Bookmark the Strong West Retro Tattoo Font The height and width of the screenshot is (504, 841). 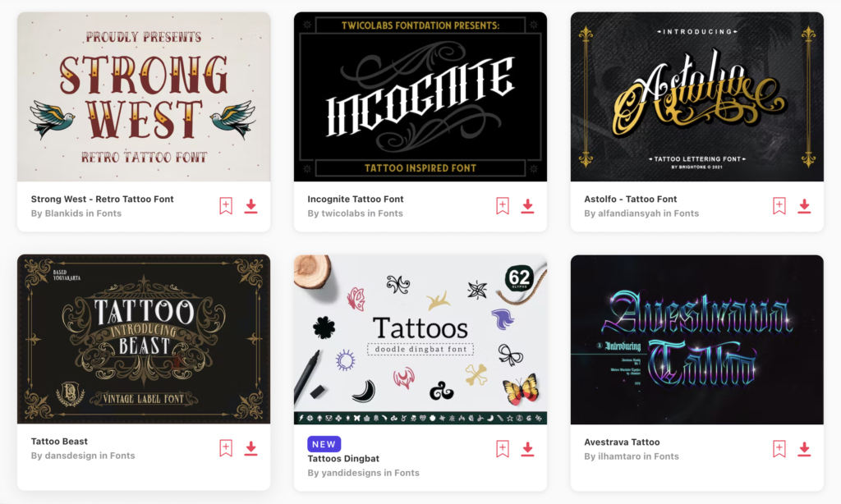(x=226, y=206)
